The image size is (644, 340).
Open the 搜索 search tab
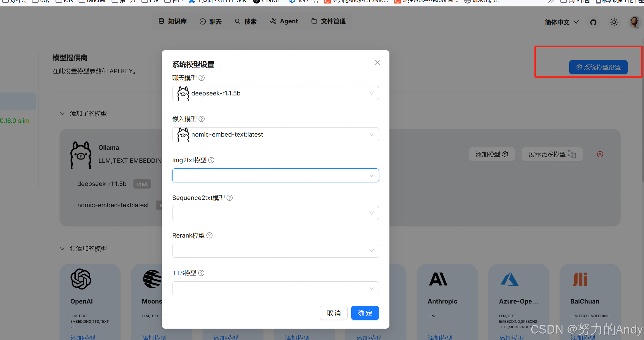coord(246,21)
